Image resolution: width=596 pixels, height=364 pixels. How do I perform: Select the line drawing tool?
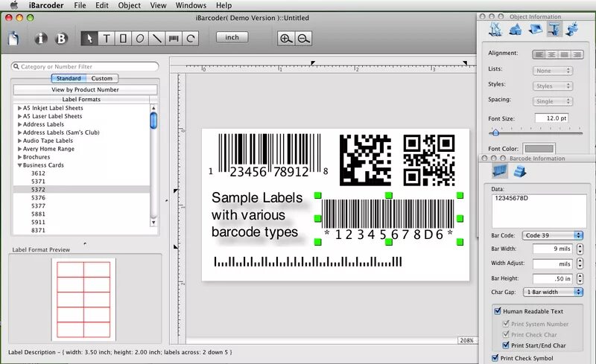(156, 39)
